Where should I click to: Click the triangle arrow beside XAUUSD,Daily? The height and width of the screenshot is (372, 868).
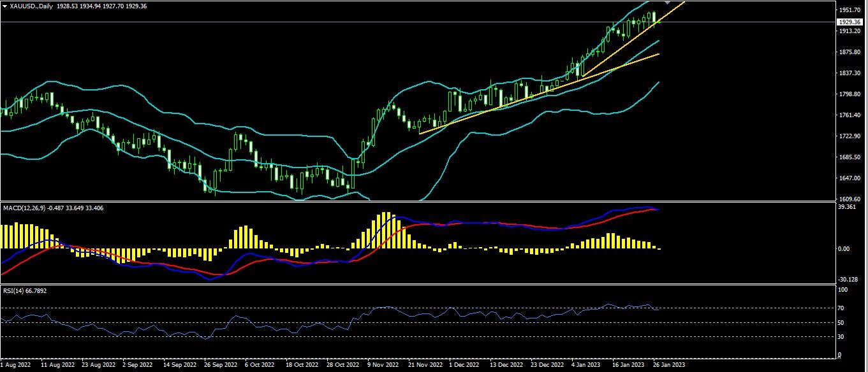pos(4,6)
